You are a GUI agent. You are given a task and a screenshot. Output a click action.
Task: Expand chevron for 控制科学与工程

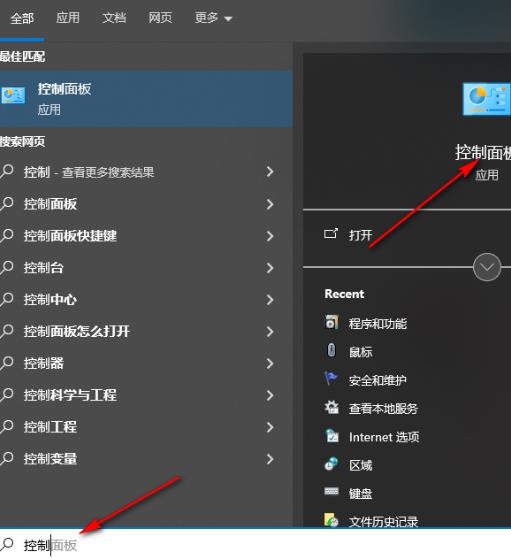tap(270, 395)
